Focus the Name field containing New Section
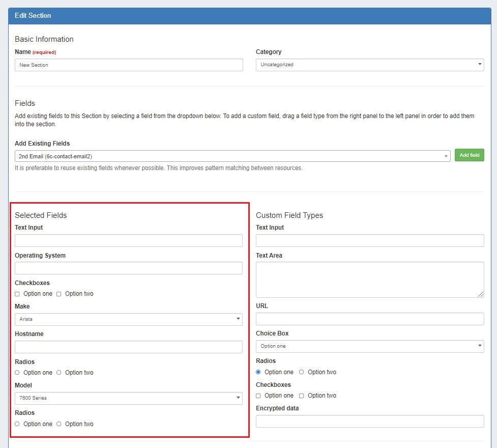This screenshot has height=448, width=497. coord(128,65)
